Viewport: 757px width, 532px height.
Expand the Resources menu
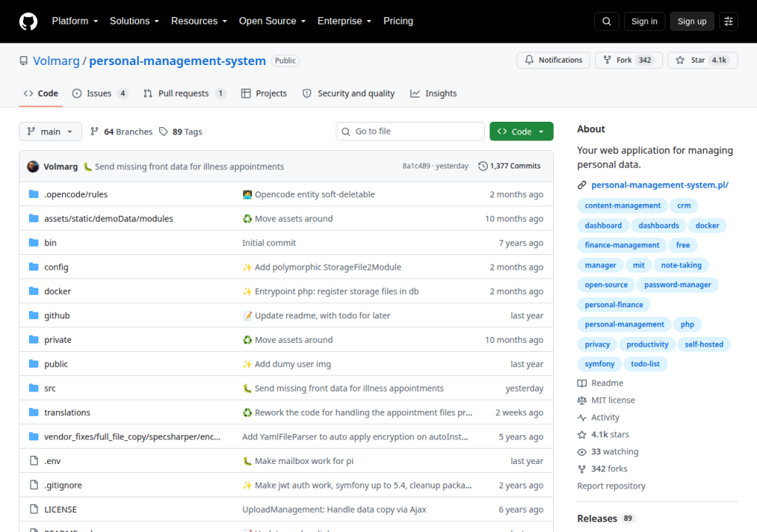click(199, 21)
